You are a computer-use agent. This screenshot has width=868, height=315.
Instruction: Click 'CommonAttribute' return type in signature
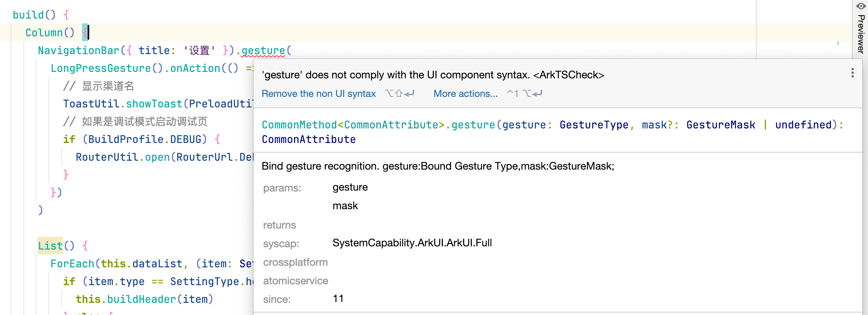[309, 139]
